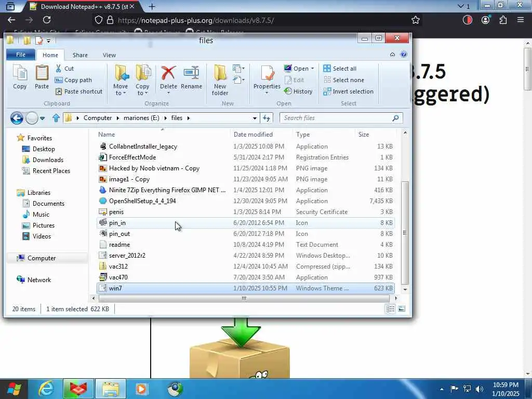Click the Rename icon
The image size is (532, 399).
191,77
